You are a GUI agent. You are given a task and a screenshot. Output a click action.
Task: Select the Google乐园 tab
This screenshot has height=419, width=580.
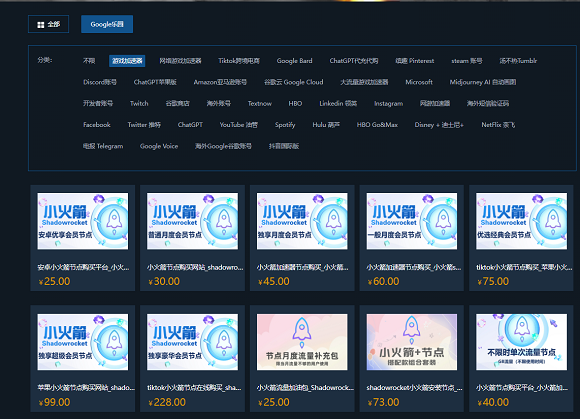point(107,24)
